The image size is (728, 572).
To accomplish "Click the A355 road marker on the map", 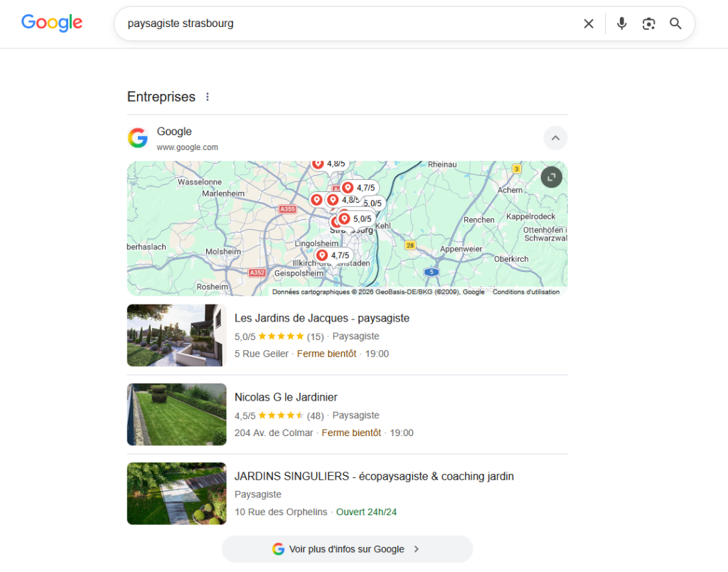I will pos(287,209).
